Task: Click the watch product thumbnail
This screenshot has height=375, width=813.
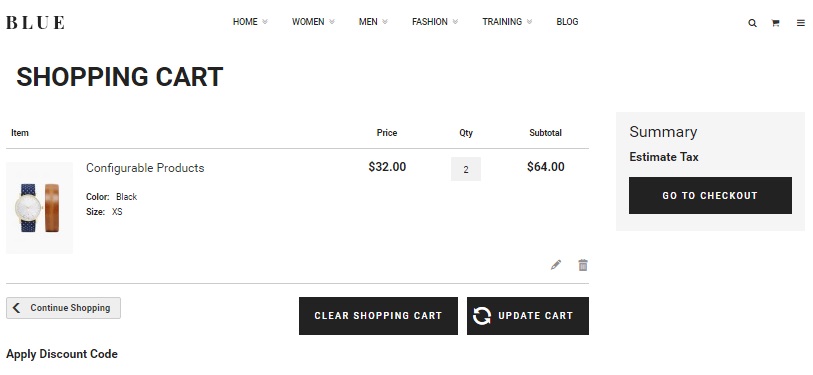Action: [x=39, y=208]
